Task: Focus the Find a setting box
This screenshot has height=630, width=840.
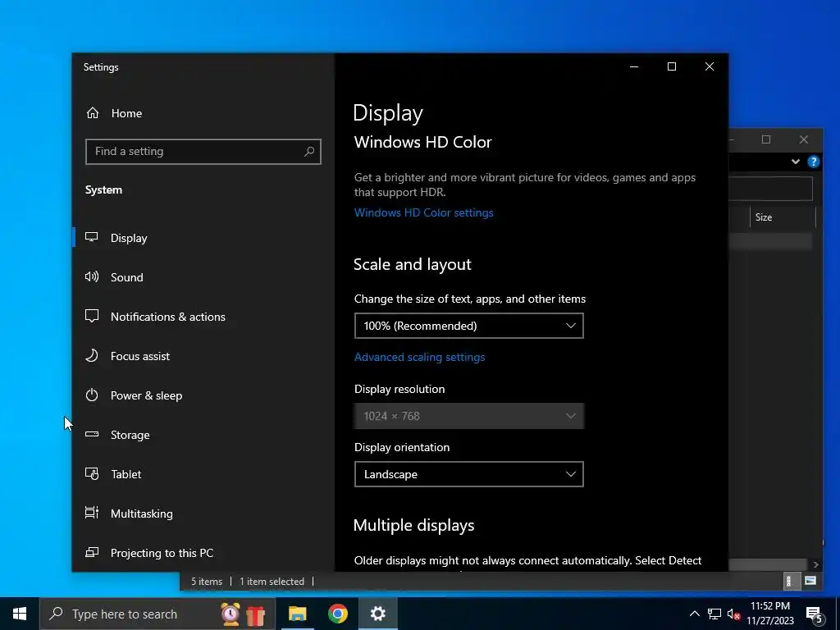Action: point(203,152)
